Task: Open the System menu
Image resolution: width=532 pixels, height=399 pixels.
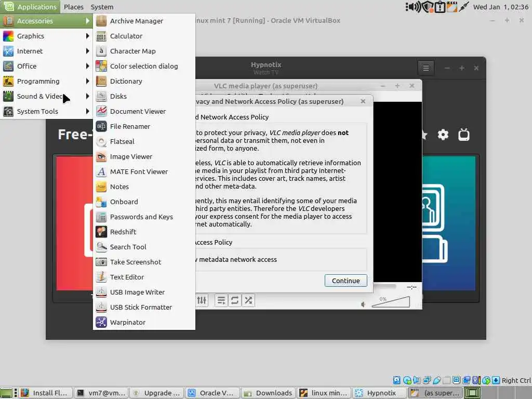Action: (x=102, y=7)
